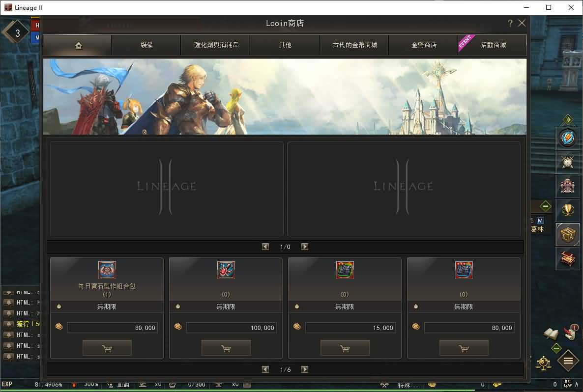Viewport: 583px width, 392px height.
Task: Click the question mark help button
Action: (510, 23)
